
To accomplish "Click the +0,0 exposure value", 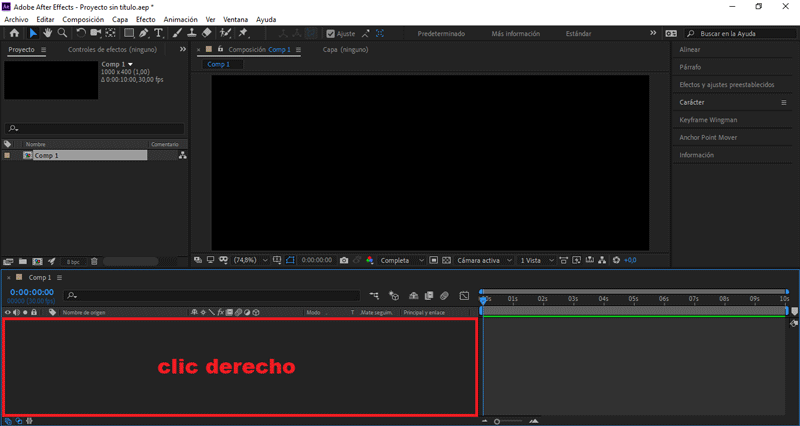I will (x=630, y=260).
